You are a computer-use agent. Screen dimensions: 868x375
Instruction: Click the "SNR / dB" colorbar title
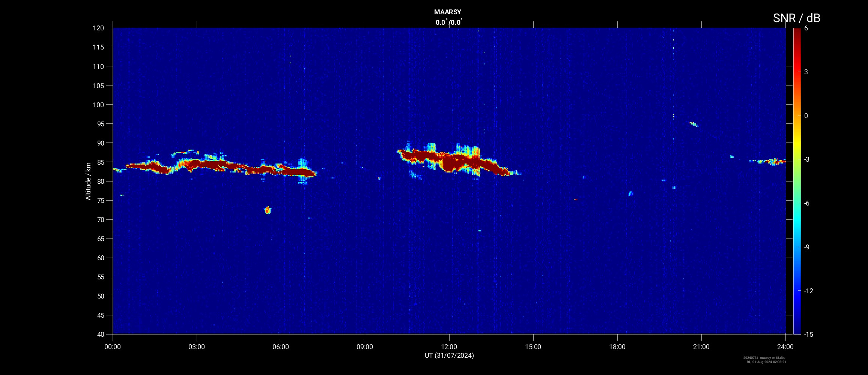pos(796,18)
